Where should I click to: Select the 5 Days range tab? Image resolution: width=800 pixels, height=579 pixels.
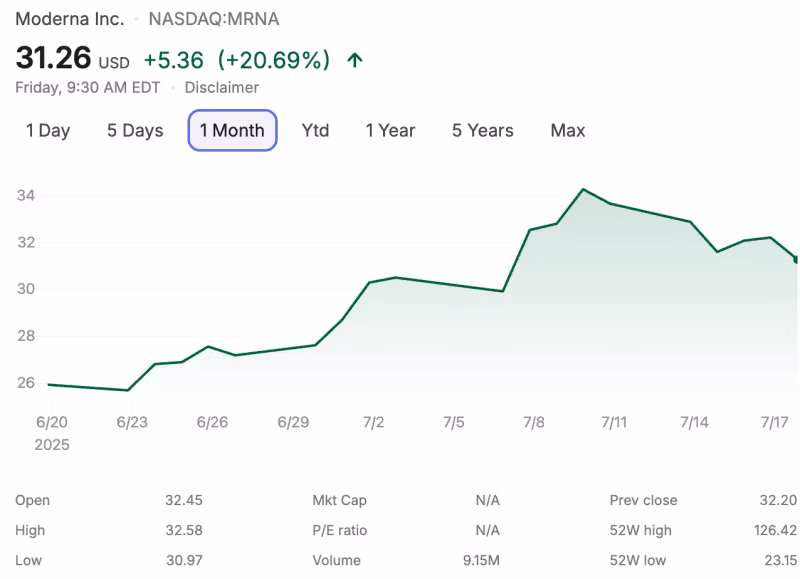tap(135, 130)
